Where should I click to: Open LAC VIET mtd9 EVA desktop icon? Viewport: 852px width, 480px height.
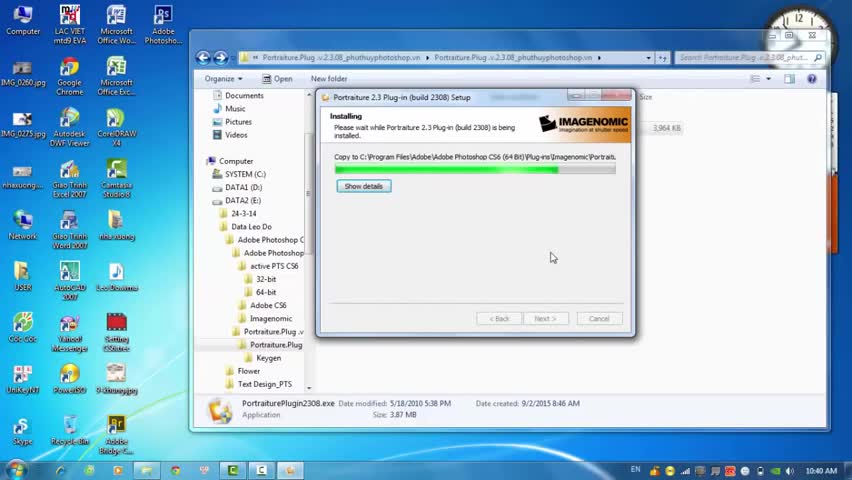coord(70,24)
